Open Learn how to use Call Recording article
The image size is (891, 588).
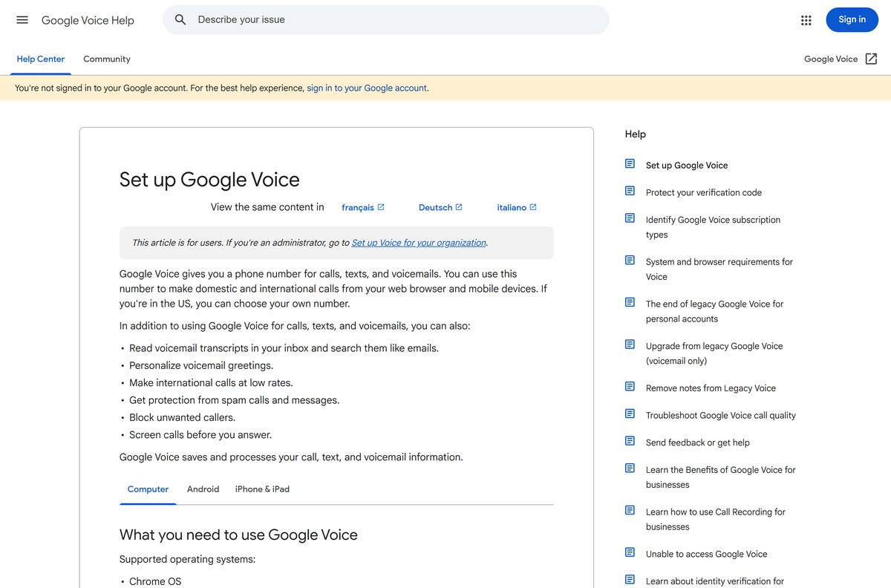point(715,519)
